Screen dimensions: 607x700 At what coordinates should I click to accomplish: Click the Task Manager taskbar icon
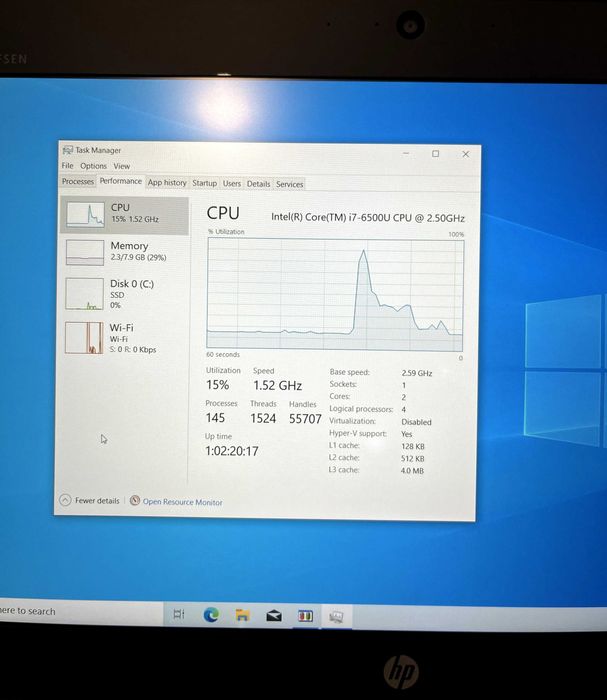click(x=336, y=617)
